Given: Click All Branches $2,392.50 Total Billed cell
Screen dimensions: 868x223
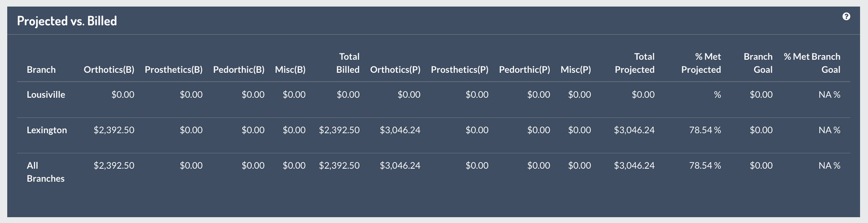Looking at the screenshot, I should coord(340,166).
